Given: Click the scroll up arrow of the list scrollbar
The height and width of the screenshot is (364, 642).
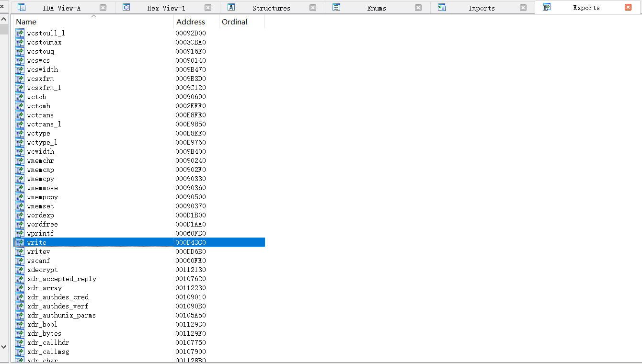Looking at the screenshot, I should [4, 19].
